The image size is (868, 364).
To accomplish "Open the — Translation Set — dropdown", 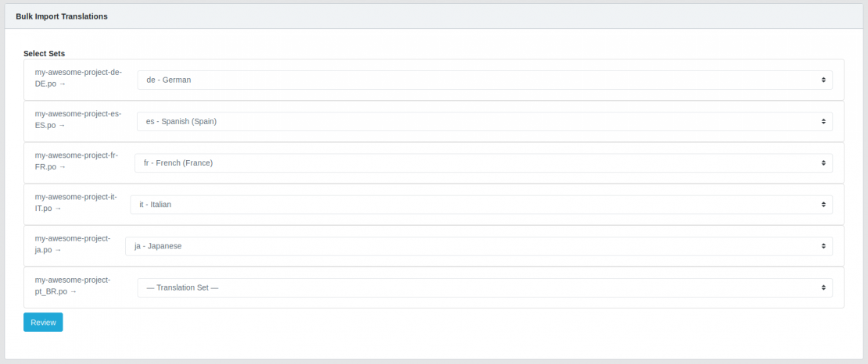I will point(484,287).
